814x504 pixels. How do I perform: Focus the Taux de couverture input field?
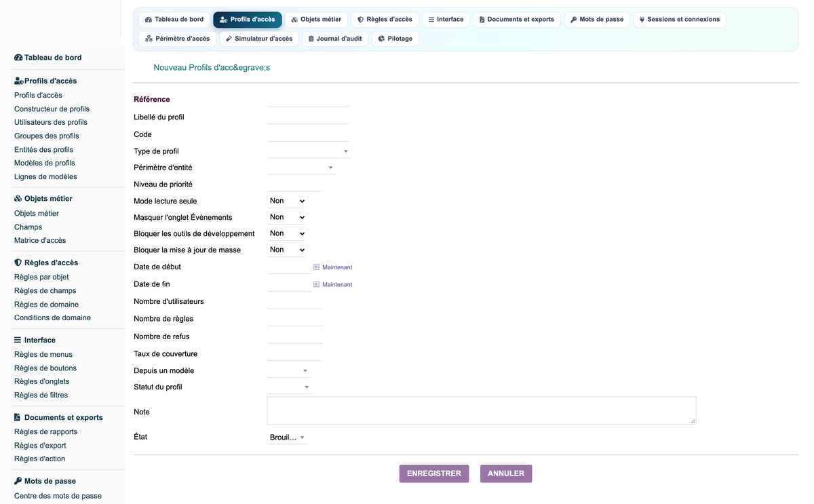294,354
